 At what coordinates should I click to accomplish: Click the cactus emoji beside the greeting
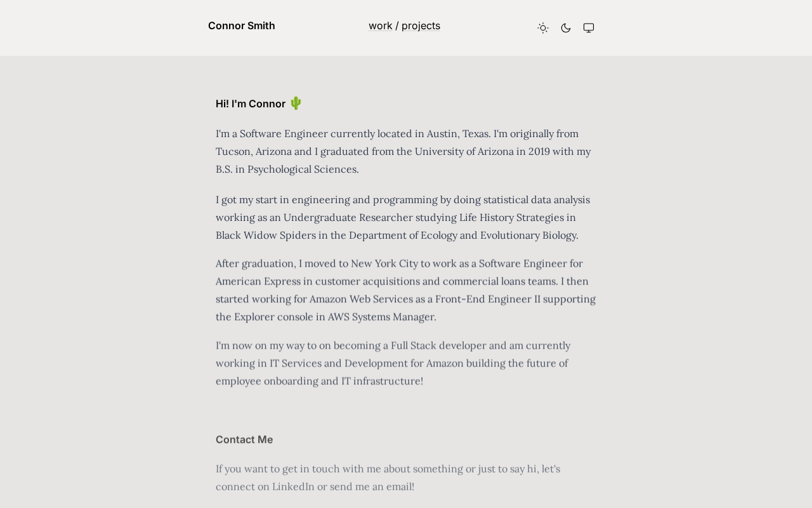pyautogui.click(x=296, y=103)
